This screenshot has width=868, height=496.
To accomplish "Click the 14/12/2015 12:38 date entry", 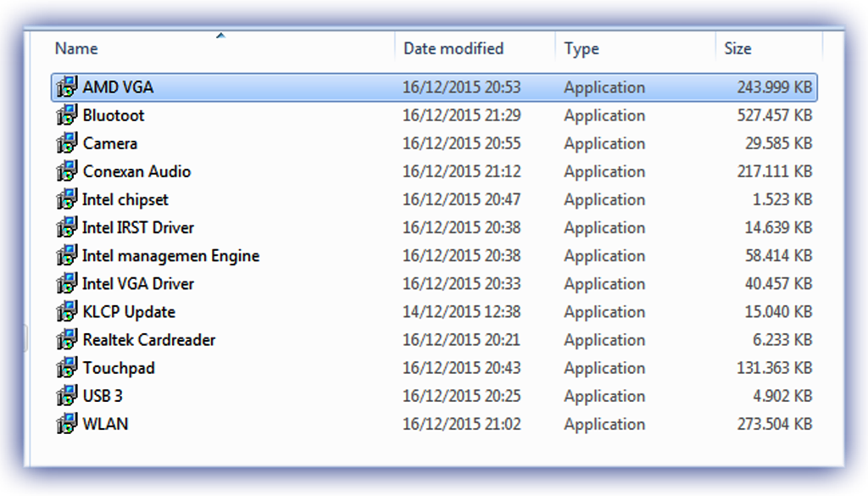I will coord(461,311).
